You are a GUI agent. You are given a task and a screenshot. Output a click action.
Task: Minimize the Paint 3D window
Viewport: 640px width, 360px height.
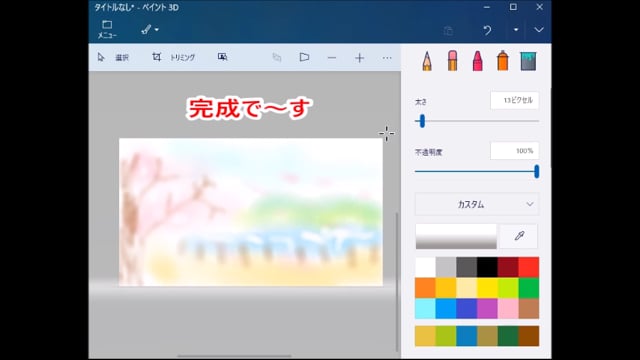[x=487, y=7]
